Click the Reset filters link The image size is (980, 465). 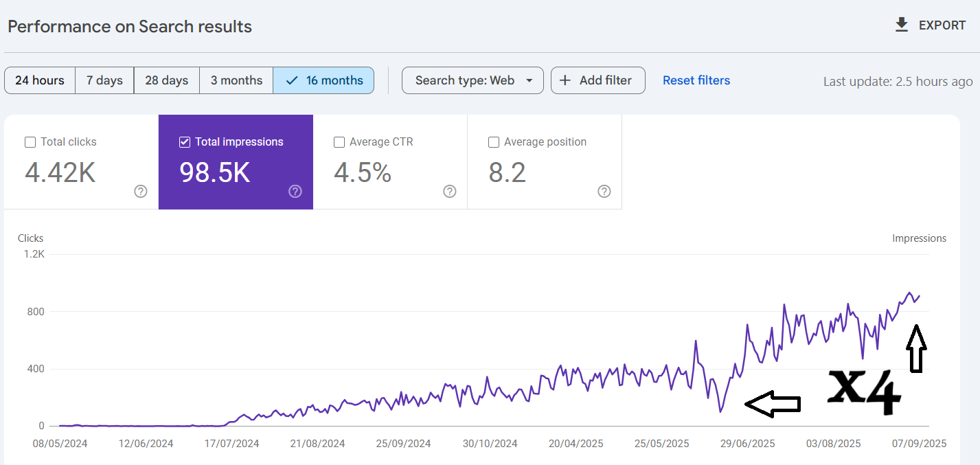pyautogui.click(x=696, y=80)
